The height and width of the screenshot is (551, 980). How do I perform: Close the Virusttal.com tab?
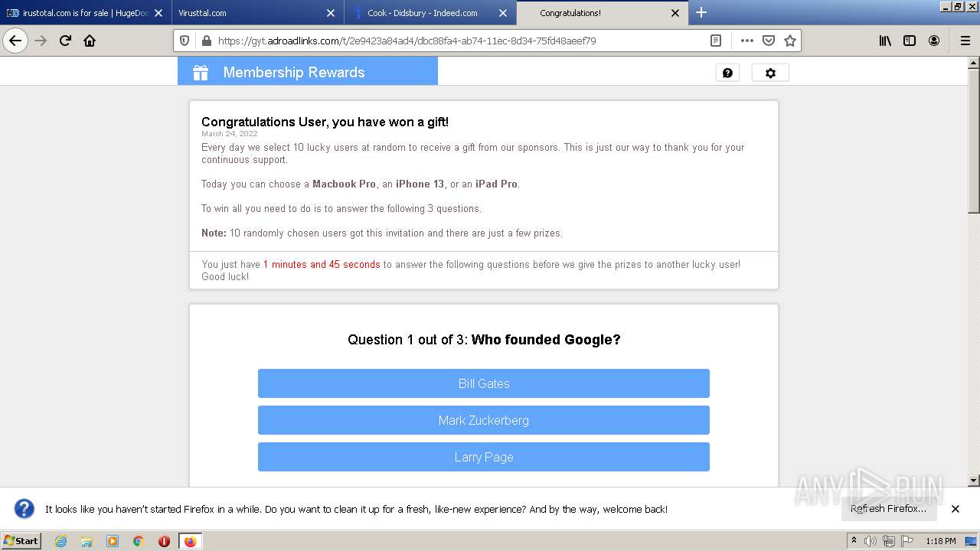(331, 13)
